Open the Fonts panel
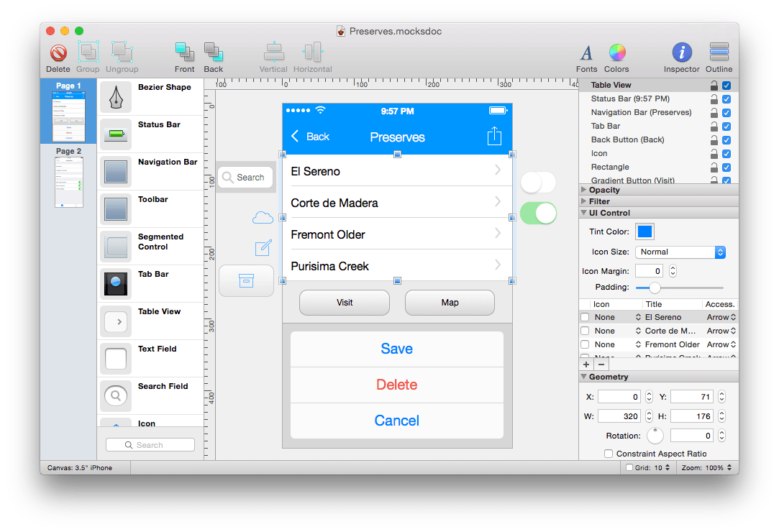 (586, 58)
